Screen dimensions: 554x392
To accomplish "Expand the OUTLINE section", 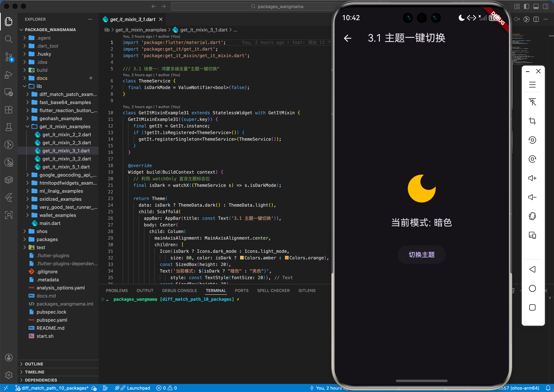I will [34, 364].
